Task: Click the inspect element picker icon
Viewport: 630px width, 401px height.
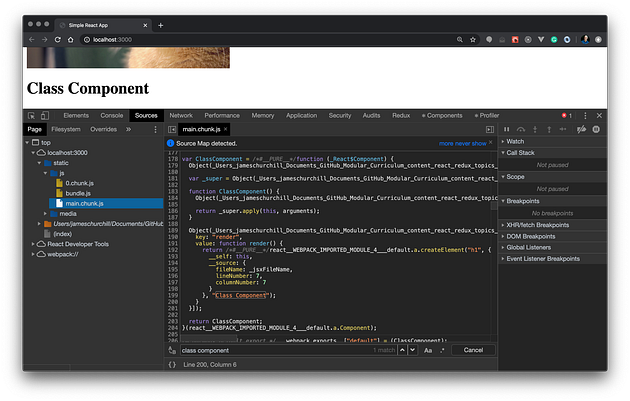Action: 31,116
